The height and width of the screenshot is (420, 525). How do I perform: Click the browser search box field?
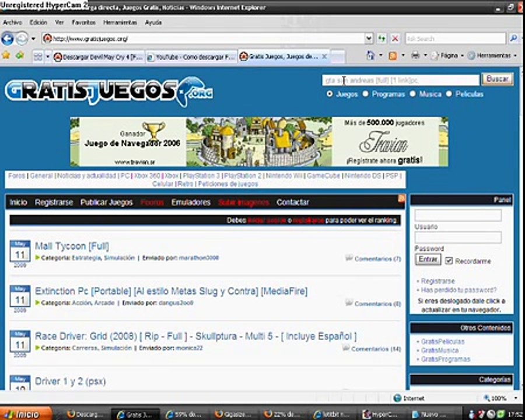(455, 39)
